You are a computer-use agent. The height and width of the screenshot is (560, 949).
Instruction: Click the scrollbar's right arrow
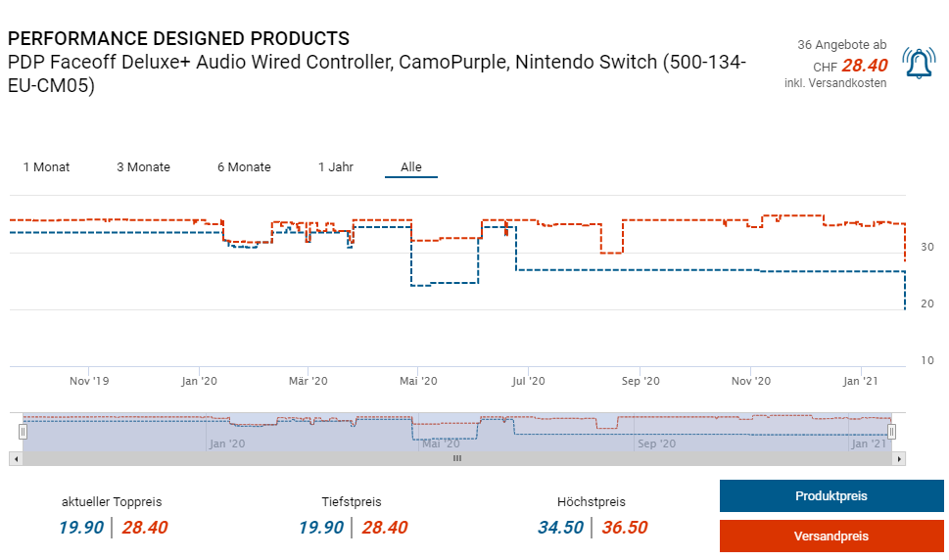pyautogui.click(x=899, y=458)
